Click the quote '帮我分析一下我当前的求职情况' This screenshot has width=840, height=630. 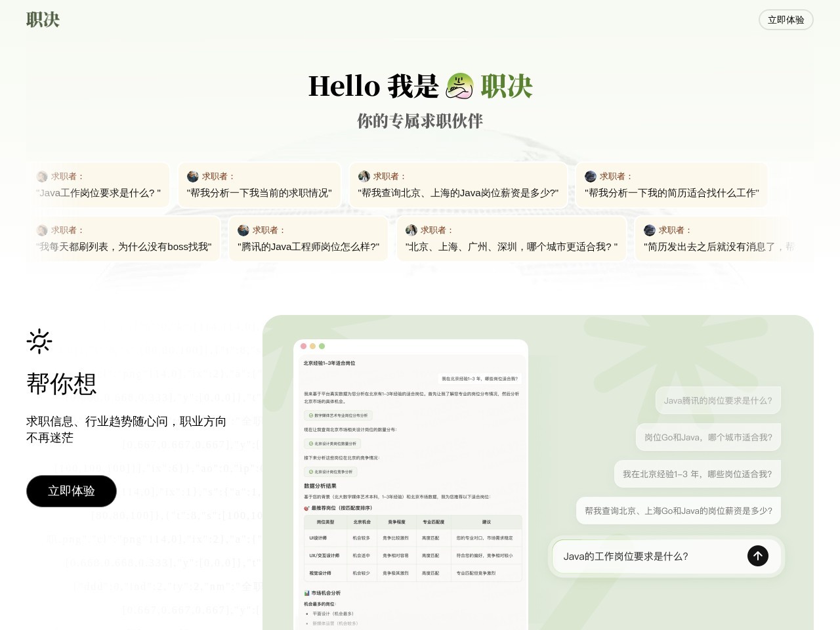click(259, 193)
